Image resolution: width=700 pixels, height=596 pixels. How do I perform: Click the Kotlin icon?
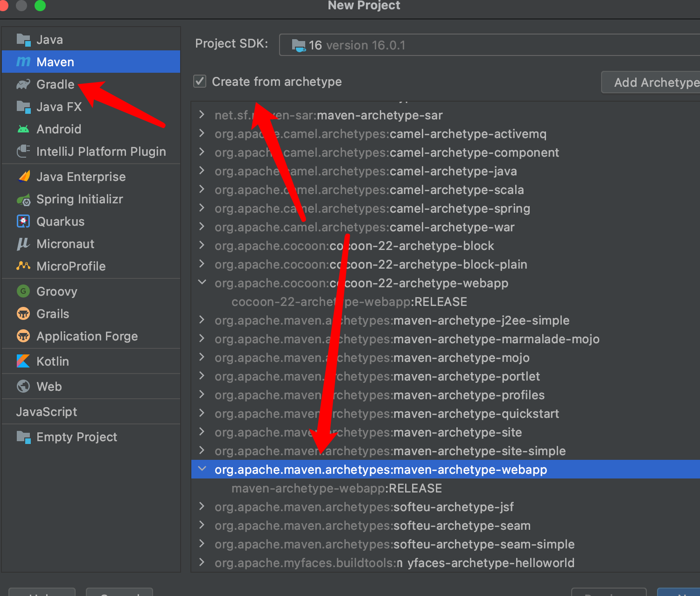(22, 361)
